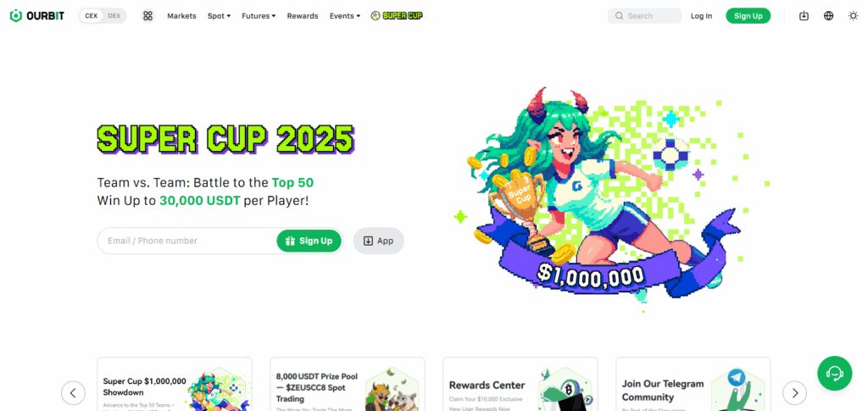The image size is (868, 411).
Task: Toggle the light/dark theme sun icon
Action: tap(853, 16)
